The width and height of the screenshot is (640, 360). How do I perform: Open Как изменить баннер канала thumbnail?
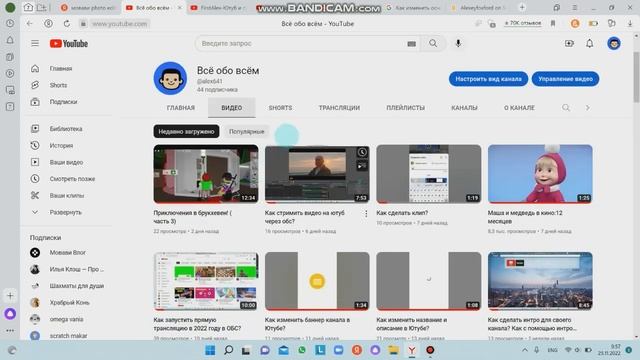coord(317,281)
